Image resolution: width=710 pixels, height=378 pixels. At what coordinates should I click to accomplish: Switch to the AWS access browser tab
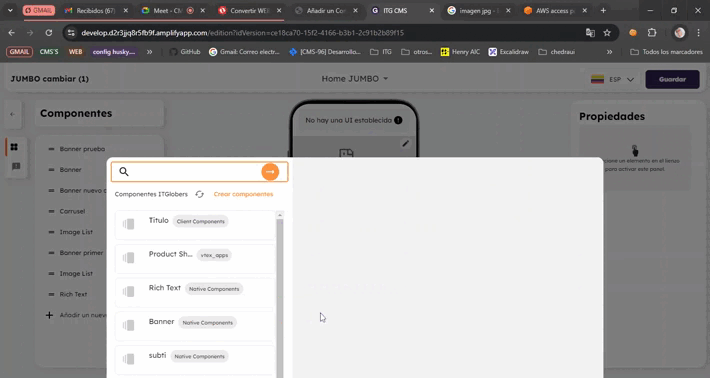pos(556,10)
